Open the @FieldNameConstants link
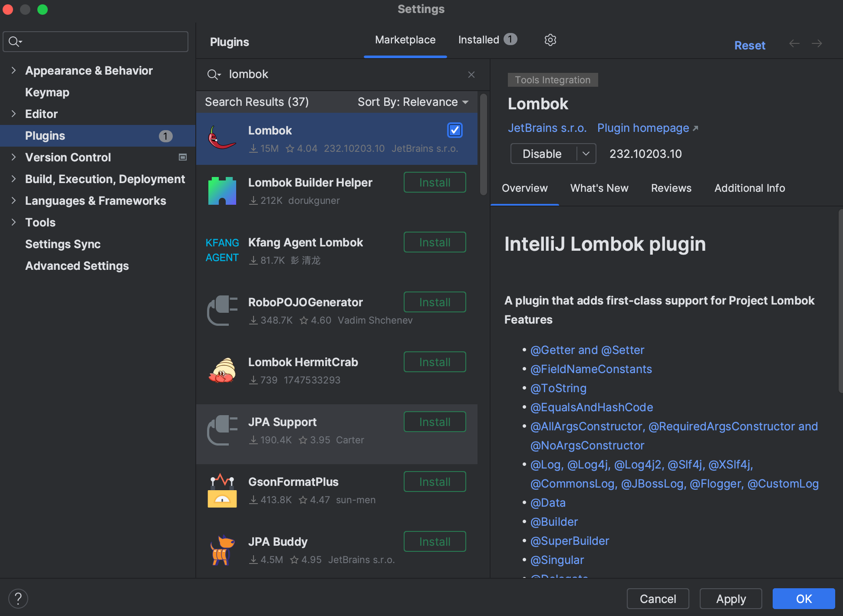This screenshot has width=843, height=616. 591,369
